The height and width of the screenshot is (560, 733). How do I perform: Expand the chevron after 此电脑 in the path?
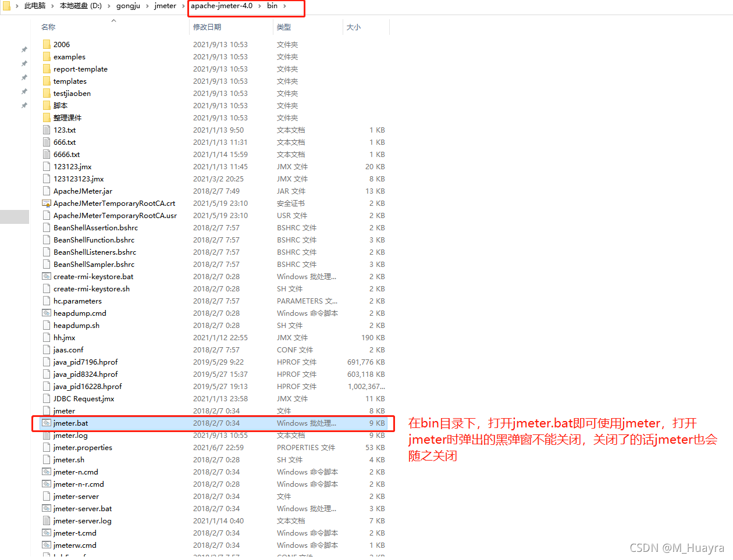pyautogui.click(x=52, y=6)
